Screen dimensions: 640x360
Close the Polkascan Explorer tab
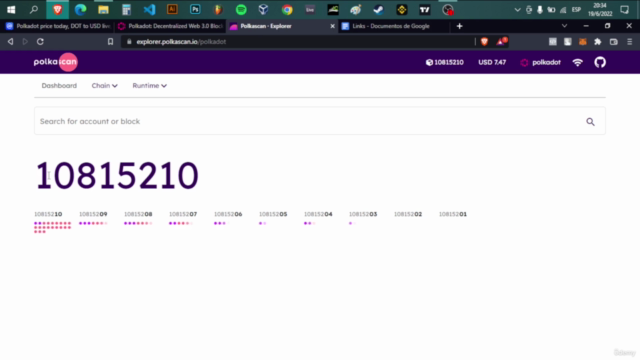point(332,26)
